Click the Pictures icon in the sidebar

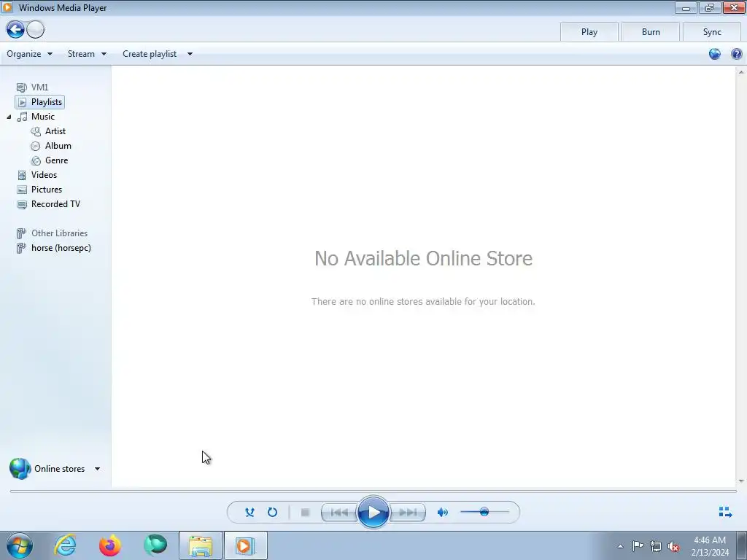tap(22, 190)
